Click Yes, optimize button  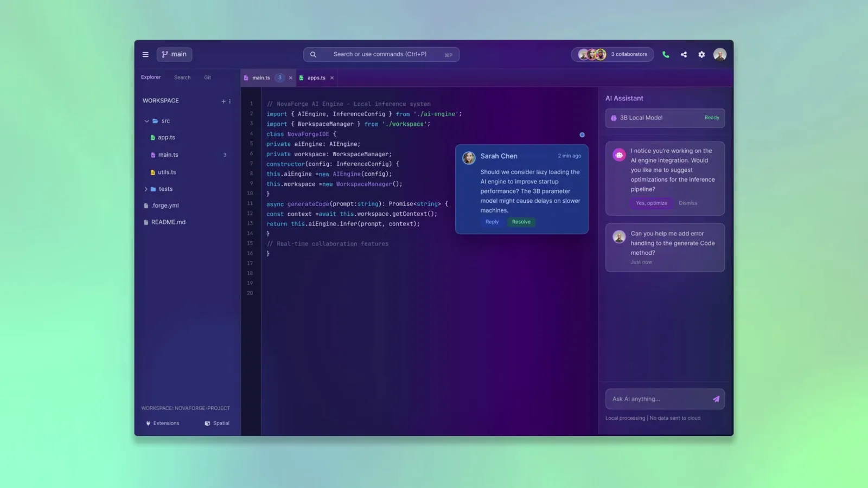pos(652,203)
